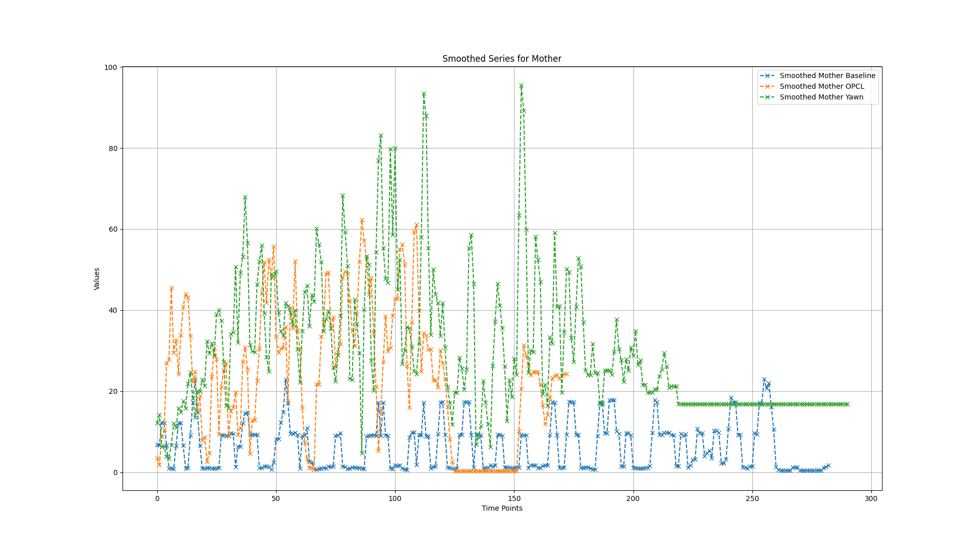Screen dimensions: 980x551
Task: Click the orange legend line marker
Action: click(x=767, y=86)
